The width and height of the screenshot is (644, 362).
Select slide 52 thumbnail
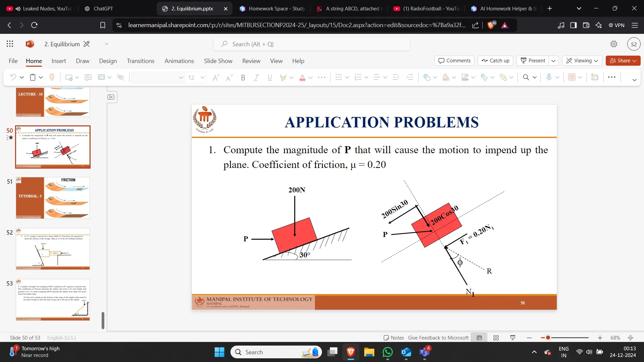click(x=53, y=249)
